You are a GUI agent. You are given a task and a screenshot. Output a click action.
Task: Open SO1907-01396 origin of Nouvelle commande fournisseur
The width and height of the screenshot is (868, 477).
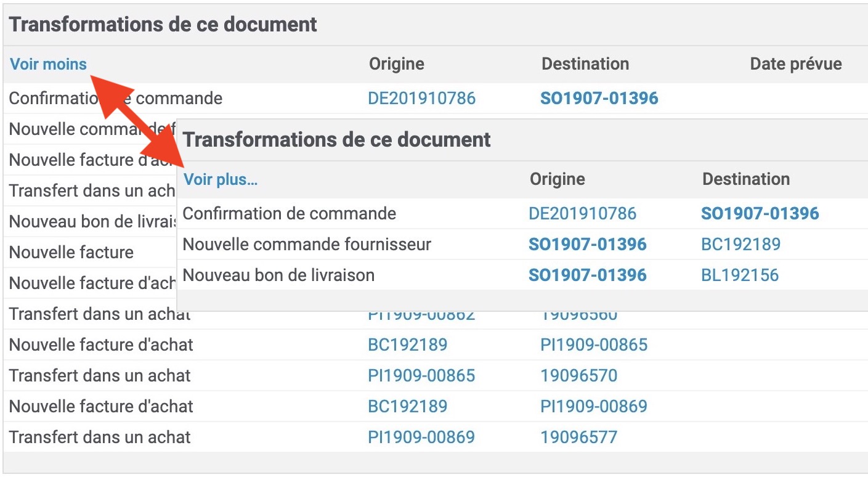point(587,245)
